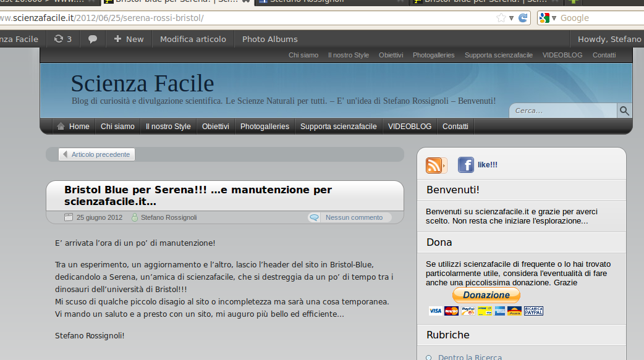Open Contatti in main navigation

455,127
